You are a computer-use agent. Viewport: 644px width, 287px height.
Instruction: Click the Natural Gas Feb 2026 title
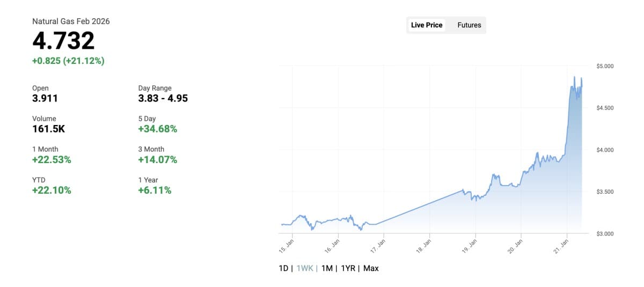[x=71, y=21]
